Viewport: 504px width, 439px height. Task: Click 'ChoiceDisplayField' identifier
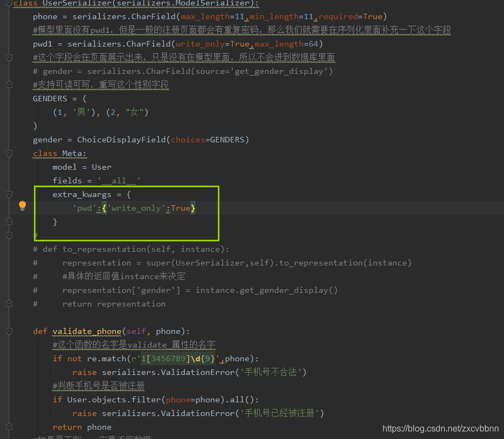121,140
